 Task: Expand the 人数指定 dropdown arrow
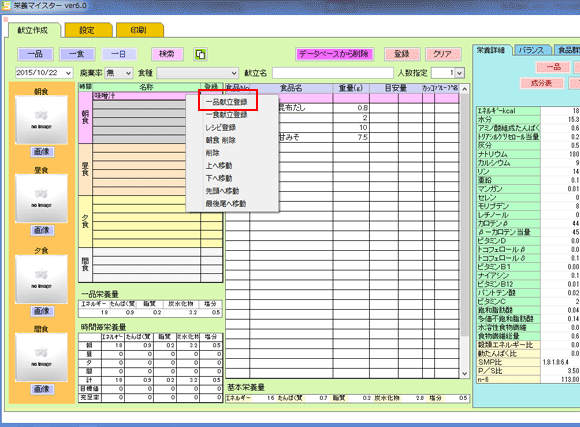pos(459,73)
